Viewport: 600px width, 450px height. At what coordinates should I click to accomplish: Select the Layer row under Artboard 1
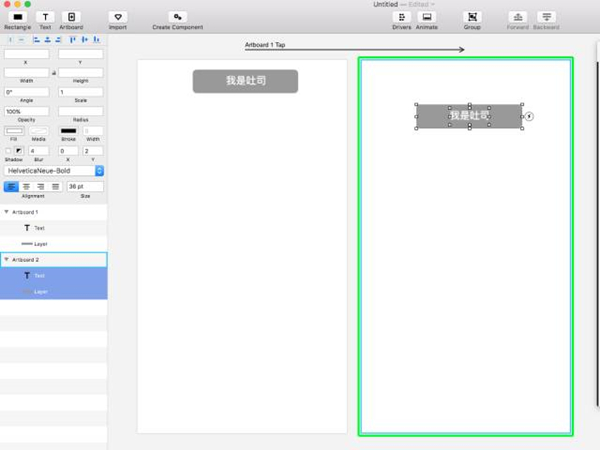54,244
